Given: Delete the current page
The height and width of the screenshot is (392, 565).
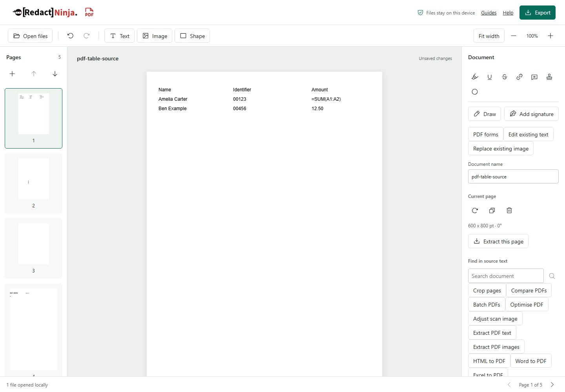Looking at the screenshot, I should (x=509, y=211).
